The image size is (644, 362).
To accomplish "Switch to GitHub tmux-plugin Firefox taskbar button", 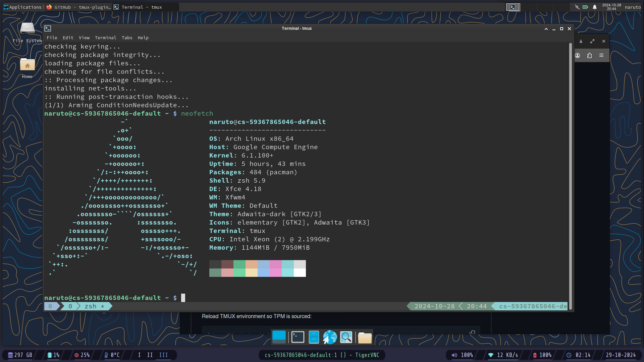I will [79, 7].
